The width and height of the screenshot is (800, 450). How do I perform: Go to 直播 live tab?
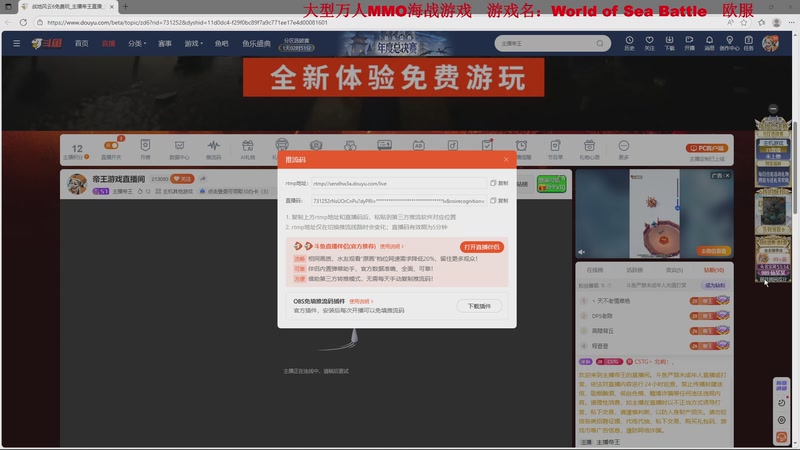(108, 43)
